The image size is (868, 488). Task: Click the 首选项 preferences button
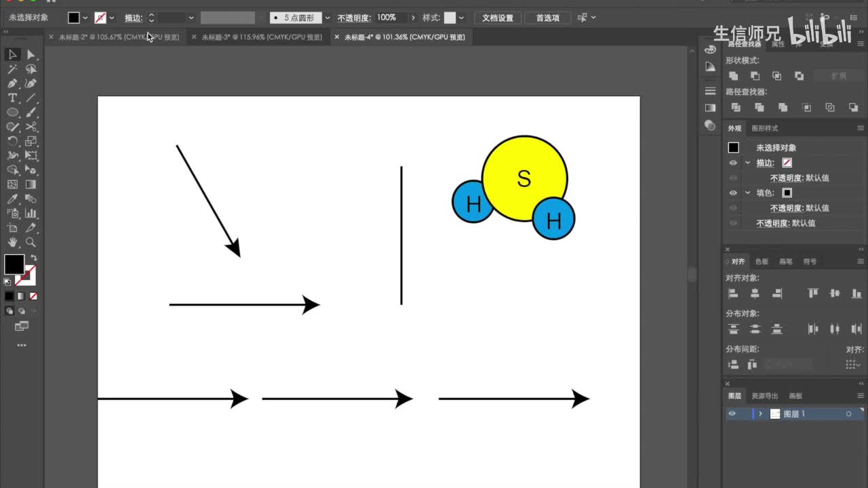547,18
